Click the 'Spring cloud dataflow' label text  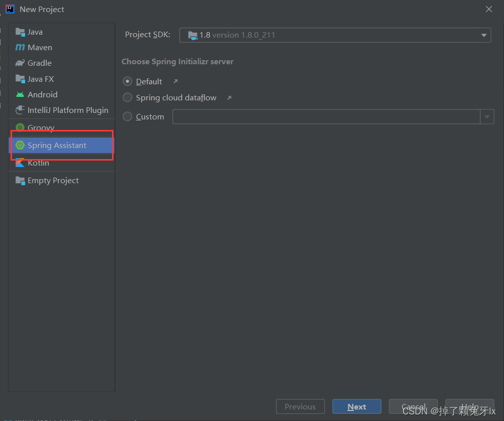pyautogui.click(x=176, y=98)
